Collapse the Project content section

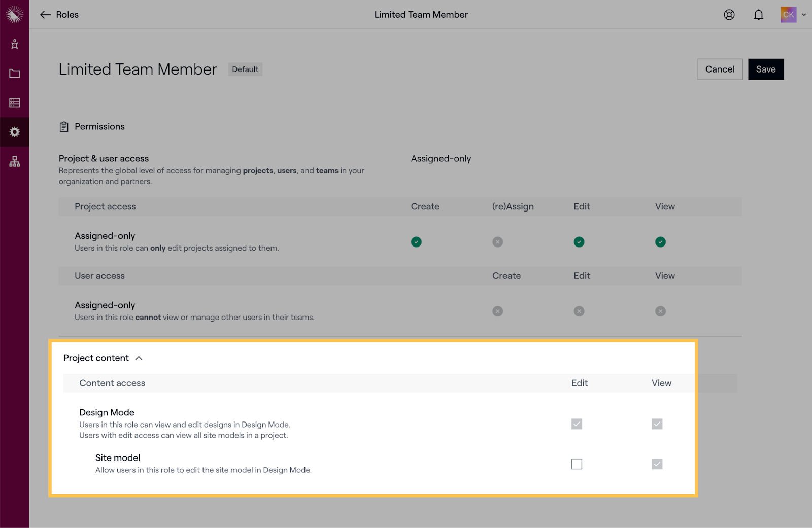139,358
